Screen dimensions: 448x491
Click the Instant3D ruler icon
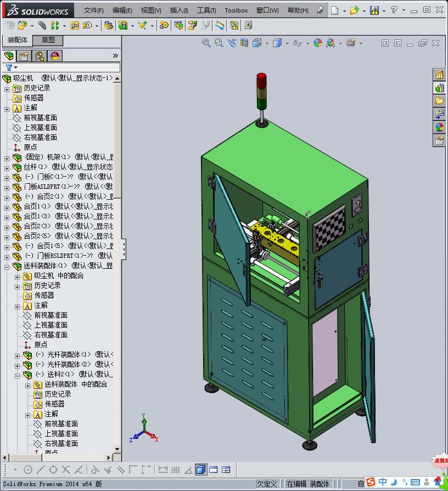220,25
